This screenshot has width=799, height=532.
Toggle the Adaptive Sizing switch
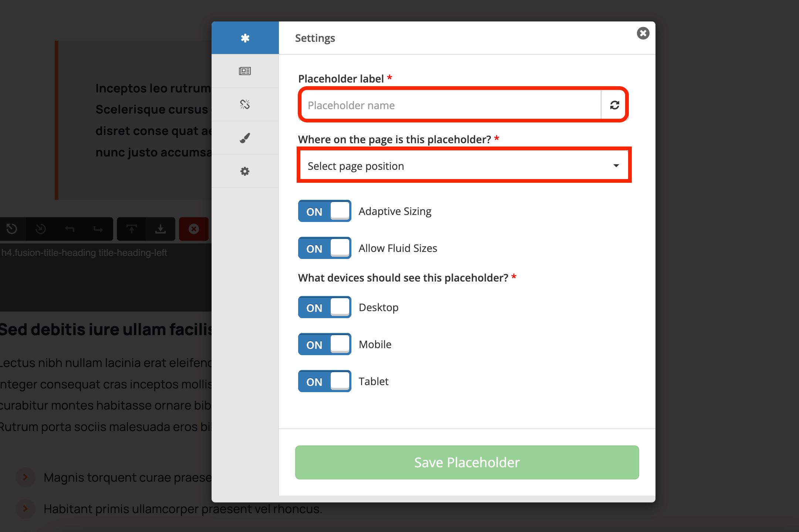(x=324, y=211)
